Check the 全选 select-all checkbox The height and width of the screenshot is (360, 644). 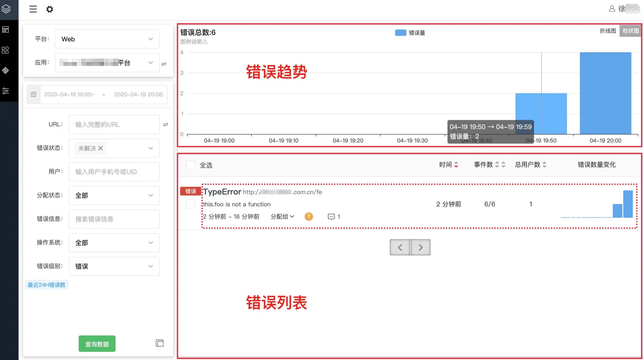coord(191,165)
